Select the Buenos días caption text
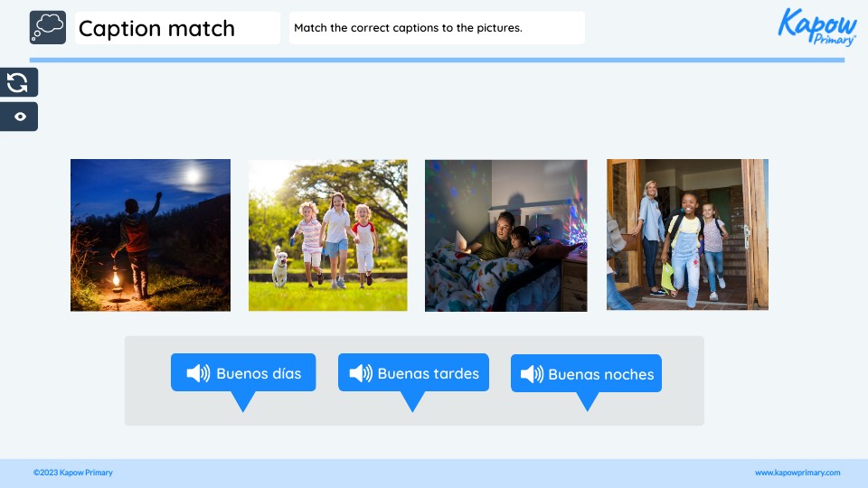Image resolution: width=868 pixels, height=488 pixels. 259,373
